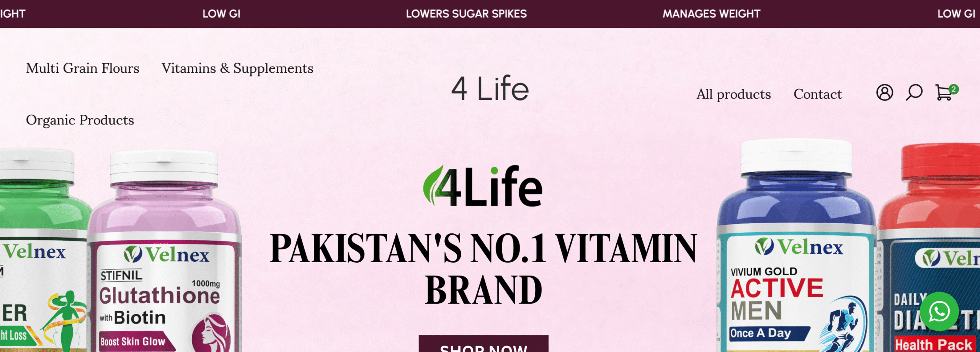Go to All products page
980x352 pixels.
(733, 94)
